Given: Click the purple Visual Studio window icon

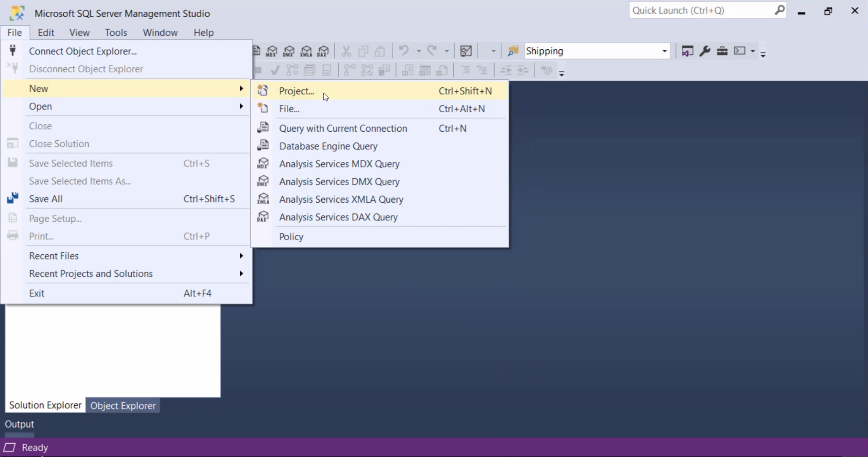Looking at the screenshot, I should 687,51.
